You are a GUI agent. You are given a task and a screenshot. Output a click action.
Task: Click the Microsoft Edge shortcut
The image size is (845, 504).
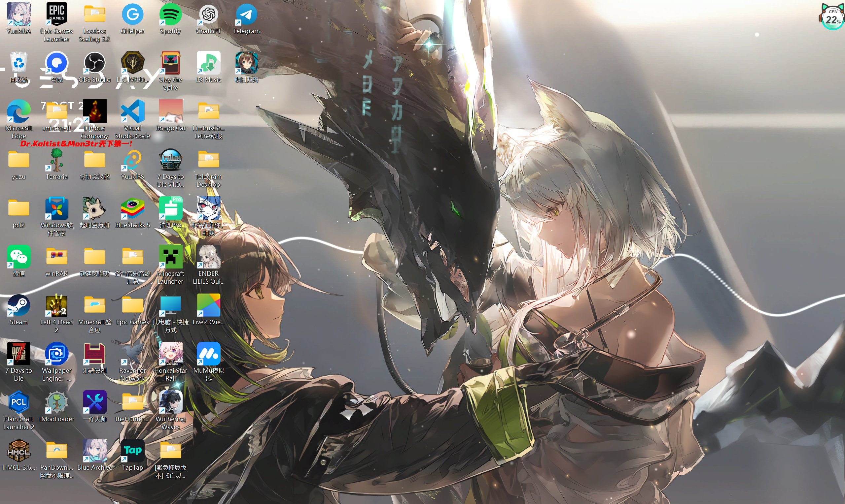tap(19, 111)
